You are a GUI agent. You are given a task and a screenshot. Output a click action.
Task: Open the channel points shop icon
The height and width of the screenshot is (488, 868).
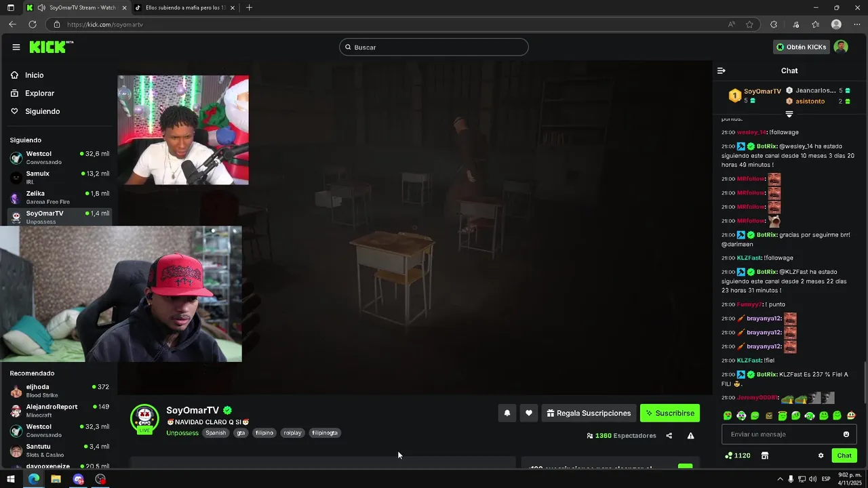(x=765, y=455)
